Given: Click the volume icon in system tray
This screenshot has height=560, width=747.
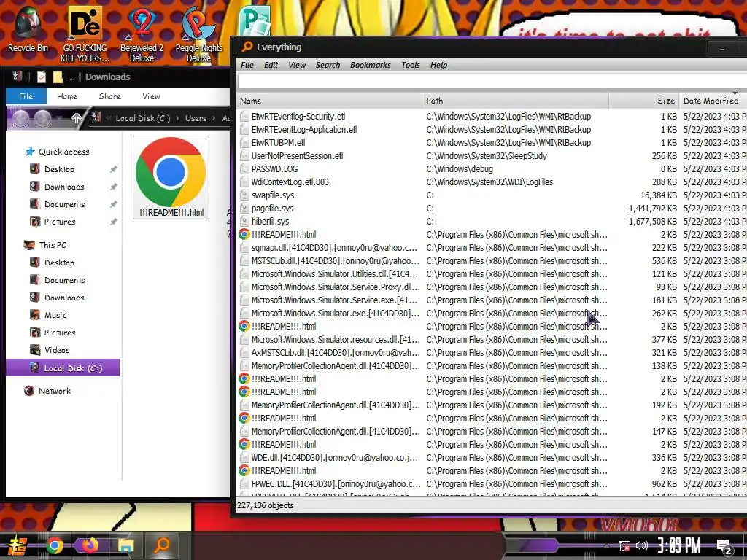Looking at the screenshot, I should pos(642,545).
